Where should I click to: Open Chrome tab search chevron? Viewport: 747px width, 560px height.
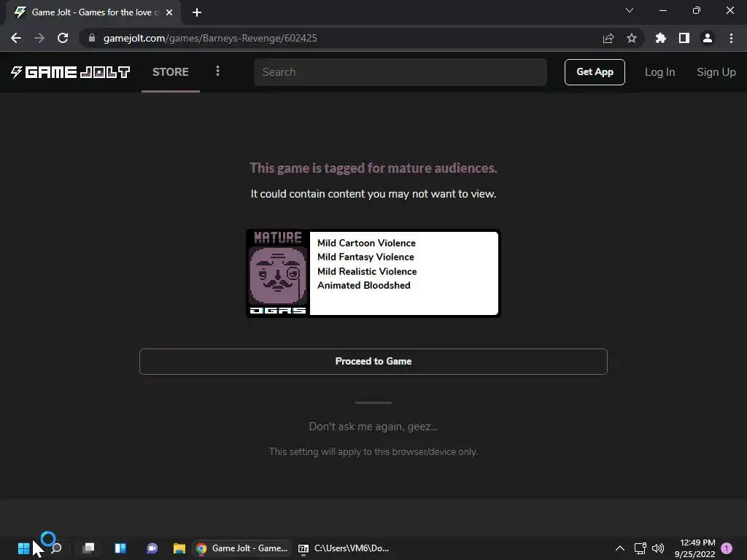(x=630, y=10)
